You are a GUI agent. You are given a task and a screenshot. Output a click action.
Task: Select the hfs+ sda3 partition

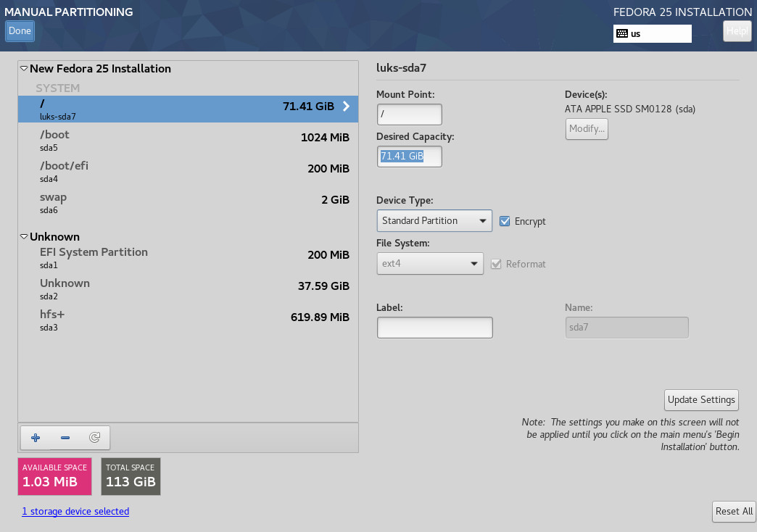(189, 320)
